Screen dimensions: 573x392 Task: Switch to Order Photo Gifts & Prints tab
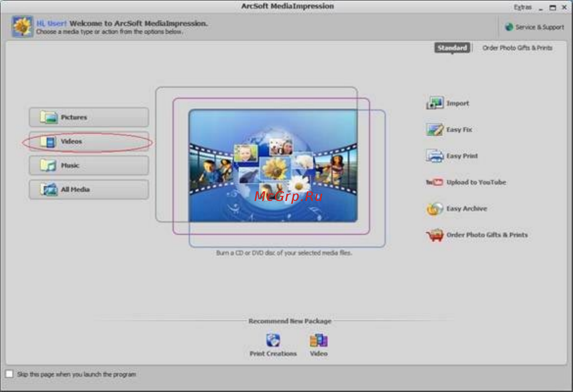(x=517, y=48)
